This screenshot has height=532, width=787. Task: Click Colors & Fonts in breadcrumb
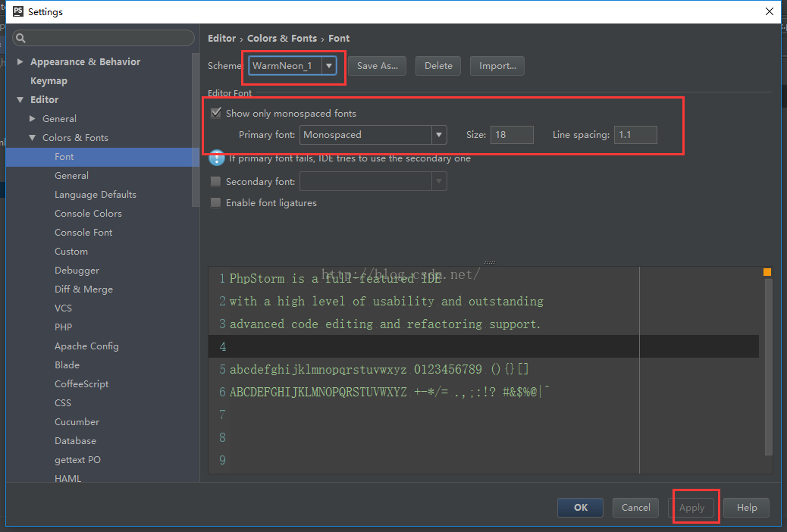(282, 38)
